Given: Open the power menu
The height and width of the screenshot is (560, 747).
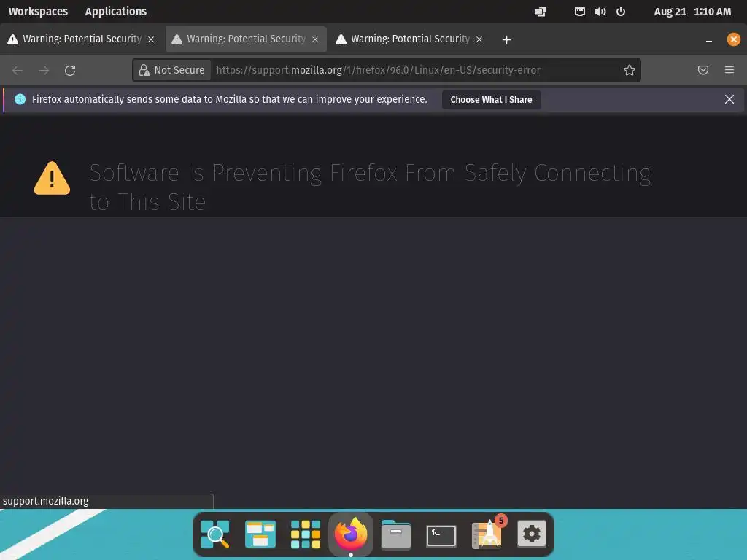Looking at the screenshot, I should [620, 12].
